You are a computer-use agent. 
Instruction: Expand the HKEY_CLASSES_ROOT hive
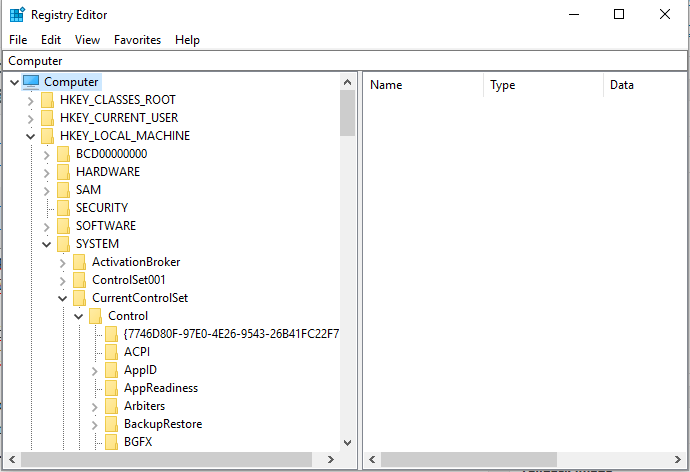tap(30, 101)
